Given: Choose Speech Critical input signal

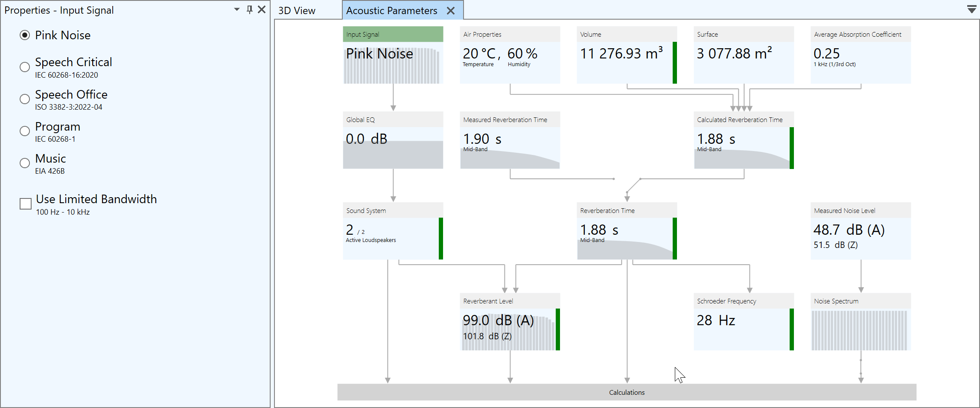Looking at the screenshot, I should tap(25, 67).
